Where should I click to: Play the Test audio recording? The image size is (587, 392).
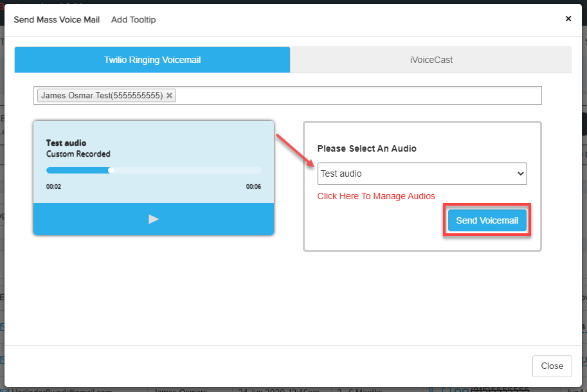(153, 219)
